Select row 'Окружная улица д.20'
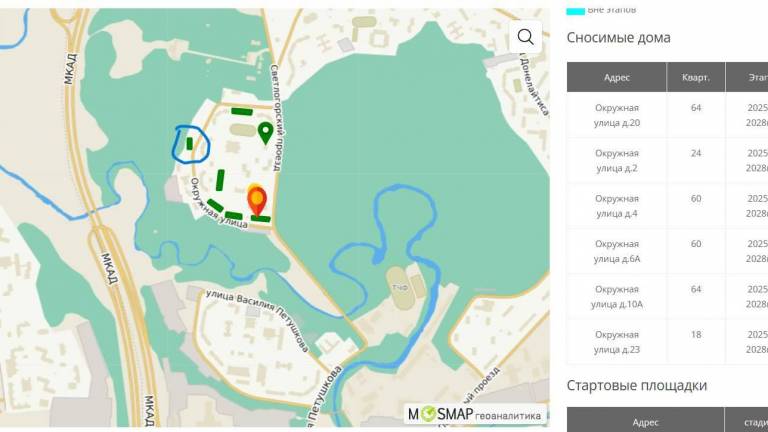Screen dimensions: 768x432 tap(617, 115)
